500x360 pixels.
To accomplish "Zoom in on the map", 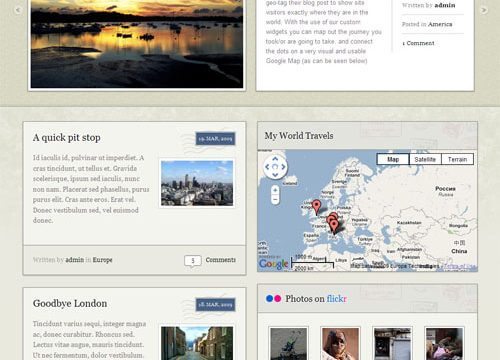I will (275, 190).
